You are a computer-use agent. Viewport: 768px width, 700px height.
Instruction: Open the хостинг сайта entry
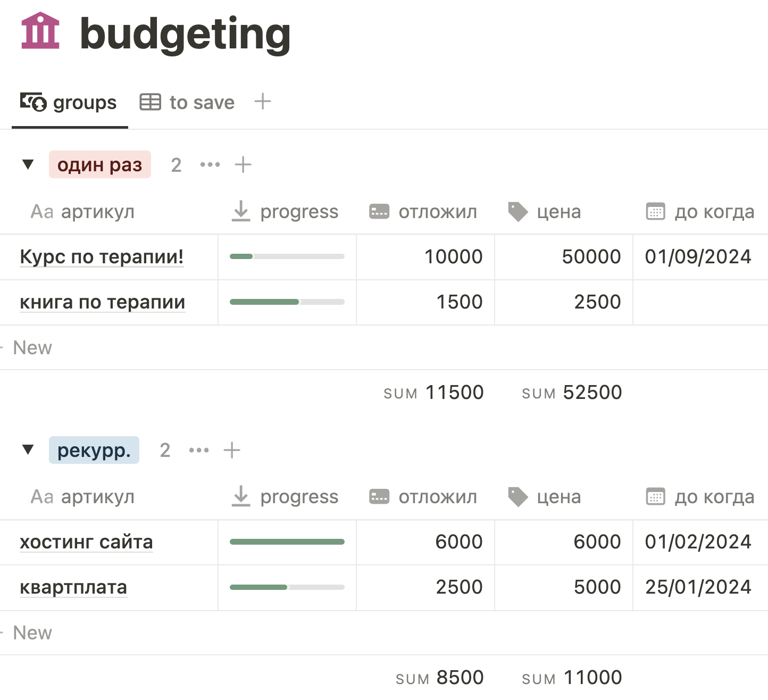point(86,542)
